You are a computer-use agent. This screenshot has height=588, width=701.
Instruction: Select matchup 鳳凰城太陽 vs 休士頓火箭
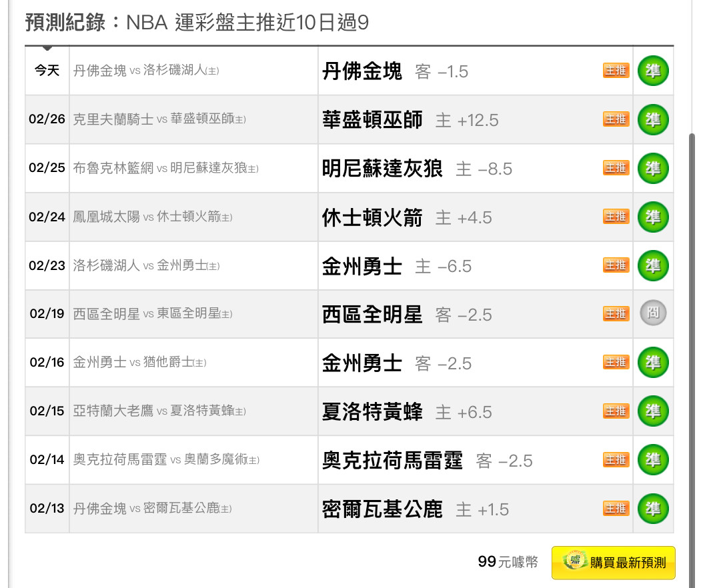click(153, 217)
